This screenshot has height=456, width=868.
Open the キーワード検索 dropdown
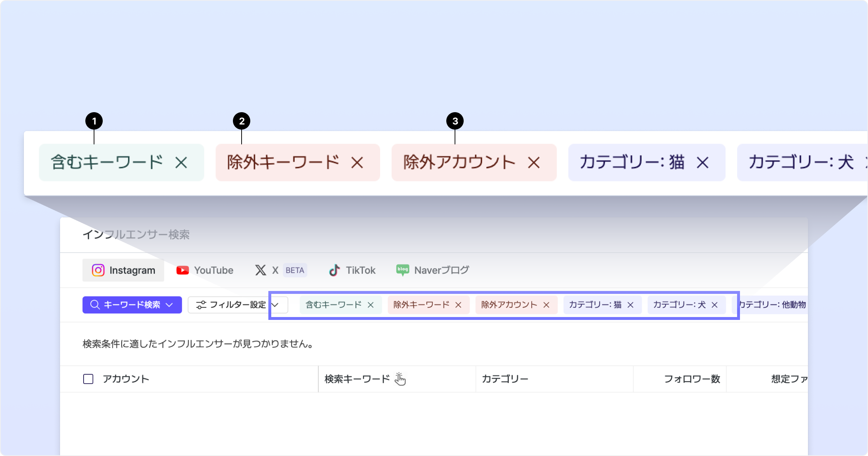[x=132, y=305]
